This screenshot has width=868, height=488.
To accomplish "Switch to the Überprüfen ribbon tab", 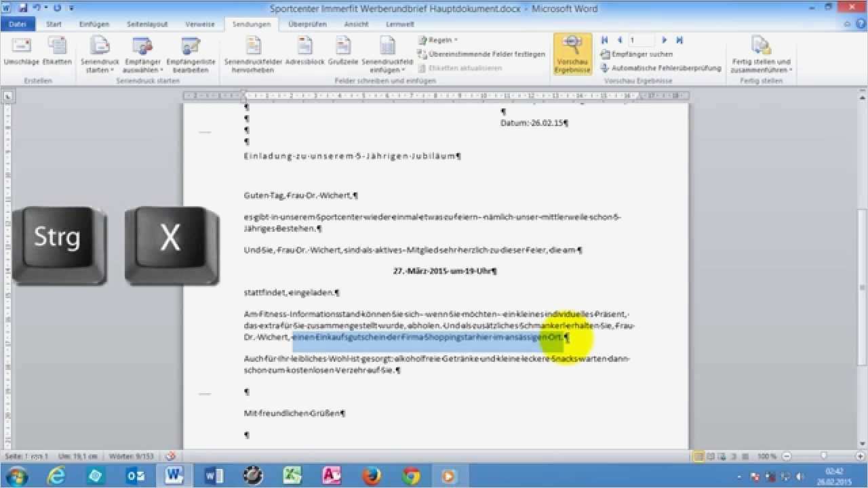I will tap(309, 24).
